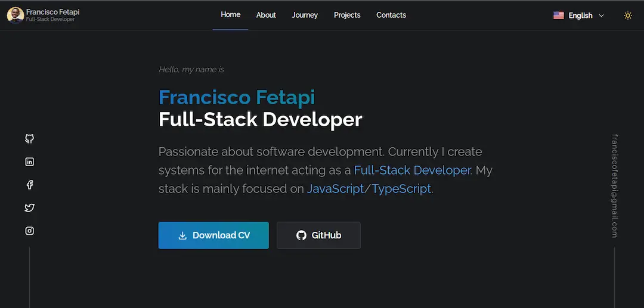Click the GitHub button beside Download CV
The width and height of the screenshot is (644, 308).
pos(318,235)
